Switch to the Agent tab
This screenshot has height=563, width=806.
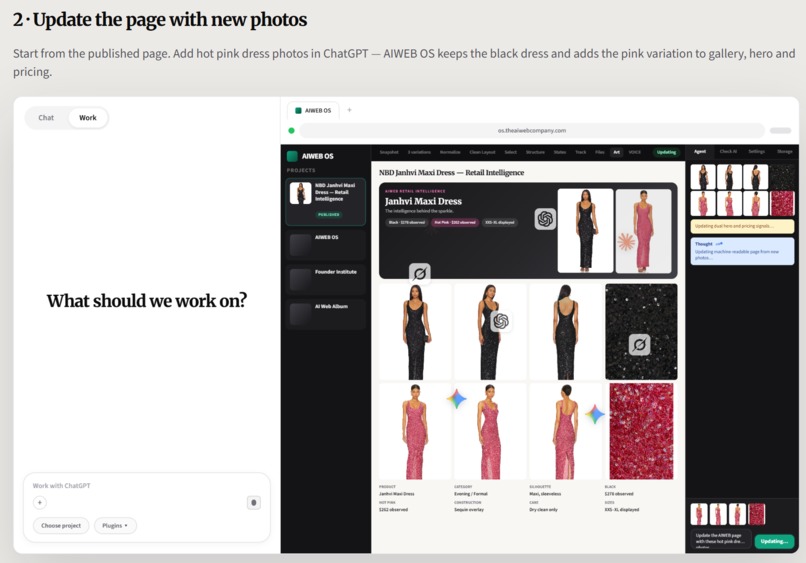coord(700,152)
